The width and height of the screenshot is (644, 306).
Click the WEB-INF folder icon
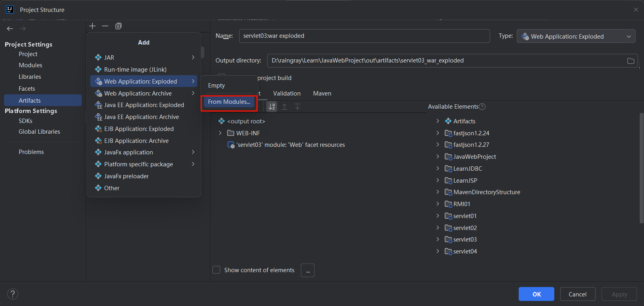point(231,133)
